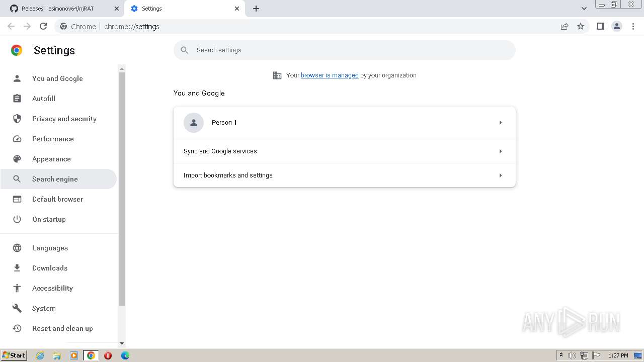The image size is (644, 362).
Task: Click the On startup power icon
Action: [x=17, y=219]
